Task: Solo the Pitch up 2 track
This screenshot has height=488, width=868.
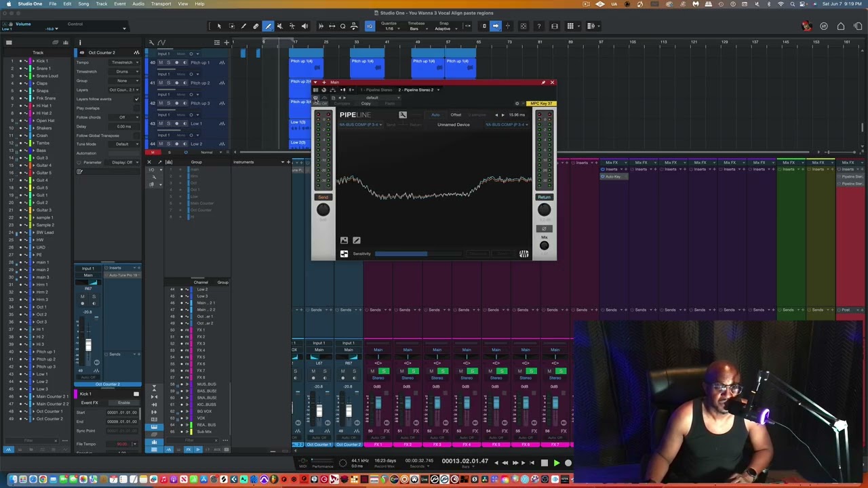Action: coord(168,83)
